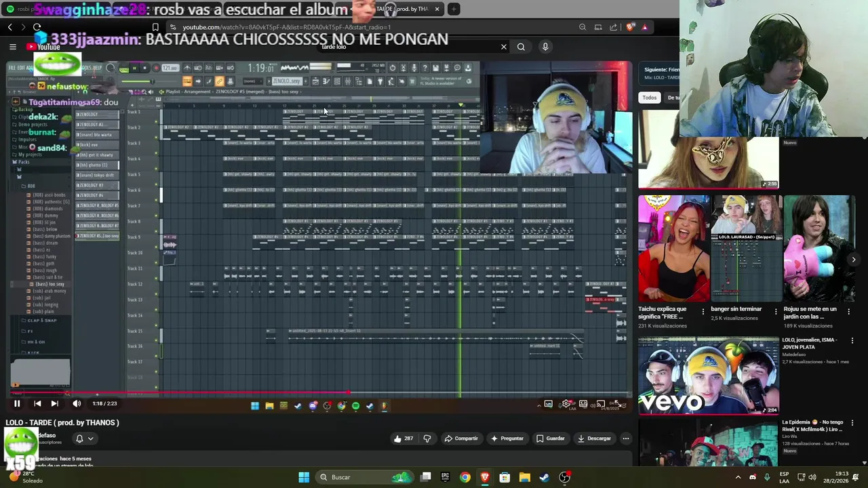Close the TARDE YouTube browser tab

click(x=437, y=9)
